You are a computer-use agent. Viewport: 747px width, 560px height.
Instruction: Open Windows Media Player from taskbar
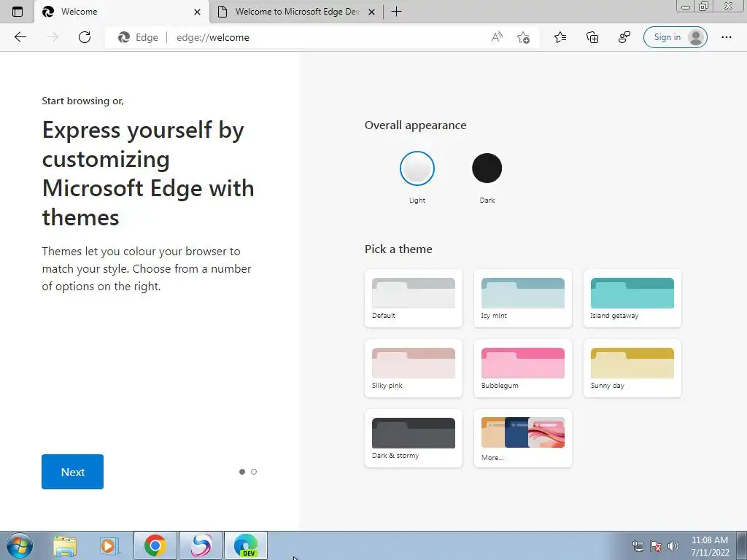coord(109,545)
